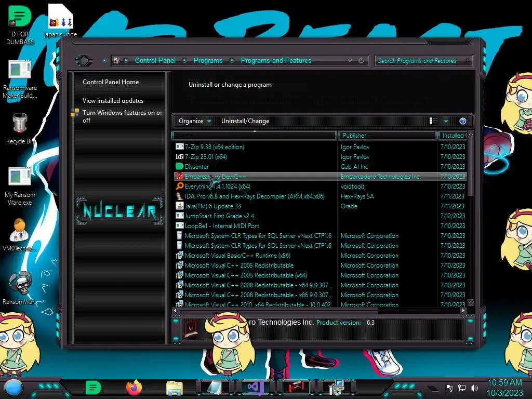Open the Action Center flag tray icon
Viewport: 532px width, 399px height.
click(x=449, y=388)
